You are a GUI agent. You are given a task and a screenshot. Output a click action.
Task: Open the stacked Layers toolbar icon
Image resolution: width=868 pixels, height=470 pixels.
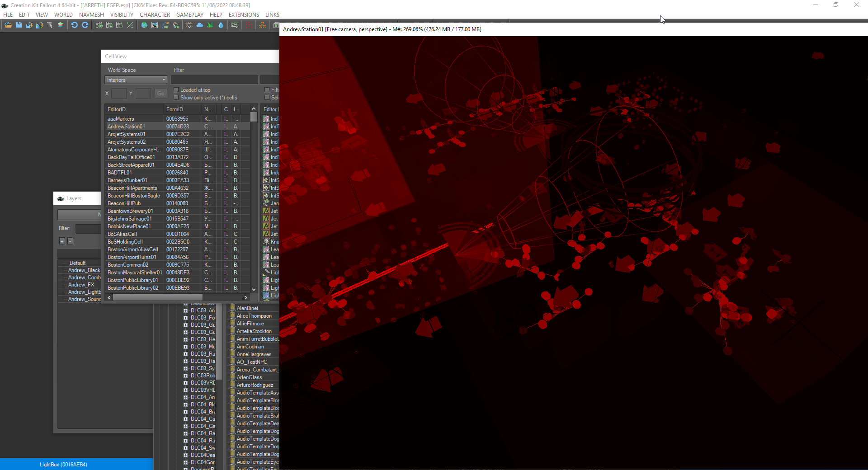pyautogui.click(x=60, y=25)
